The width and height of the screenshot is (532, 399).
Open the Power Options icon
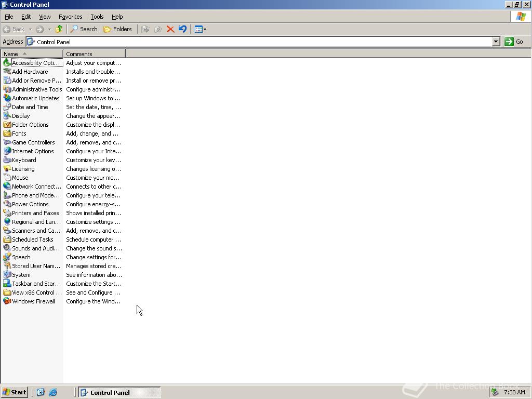(x=7, y=204)
